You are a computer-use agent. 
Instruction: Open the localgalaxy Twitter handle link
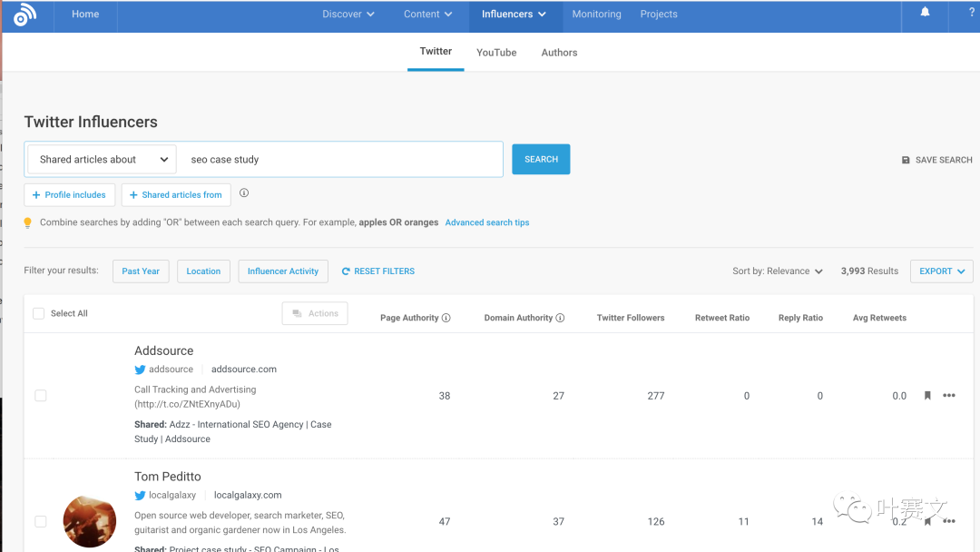click(171, 495)
